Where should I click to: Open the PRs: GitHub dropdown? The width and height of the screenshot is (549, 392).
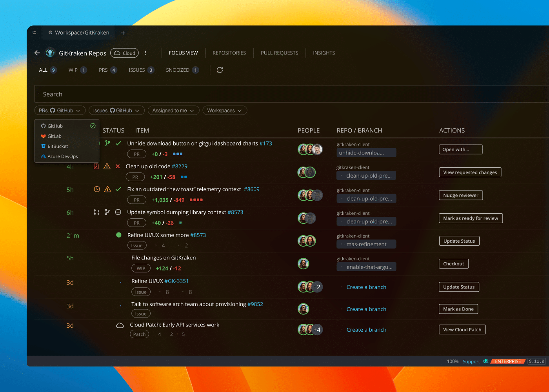coord(60,111)
